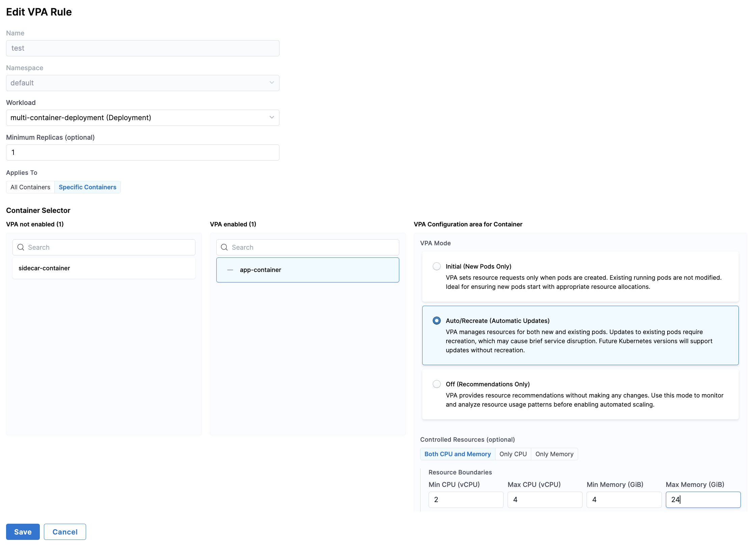756x548 pixels.
Task: Choose Only Memory controlled resources
Action: [554, 454]
